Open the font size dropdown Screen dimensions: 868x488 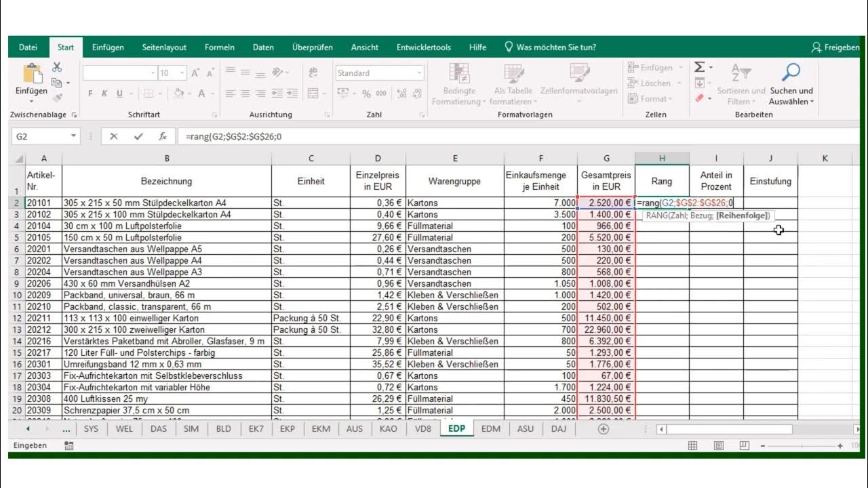tap(182, 73)
